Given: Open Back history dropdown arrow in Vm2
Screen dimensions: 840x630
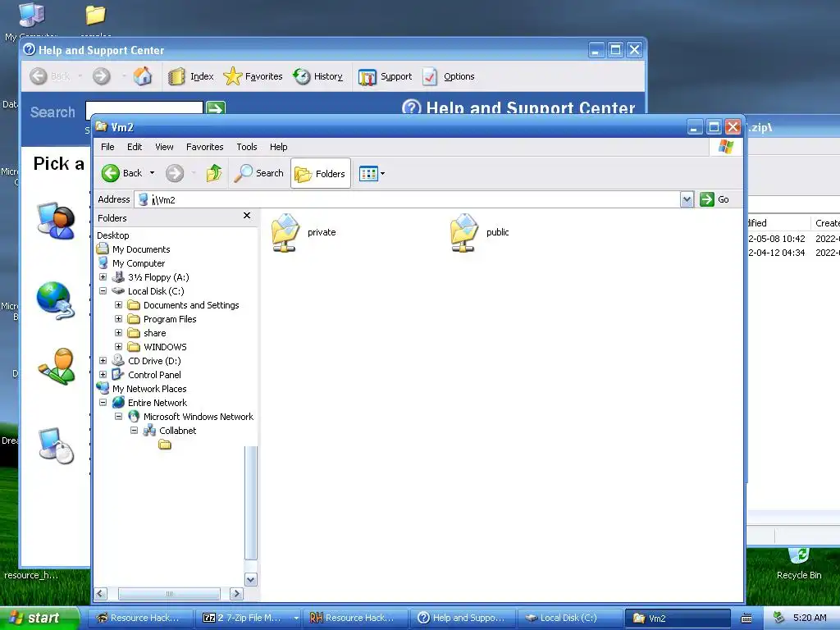Looking at the screenshot, I should [x=152, y=173].
